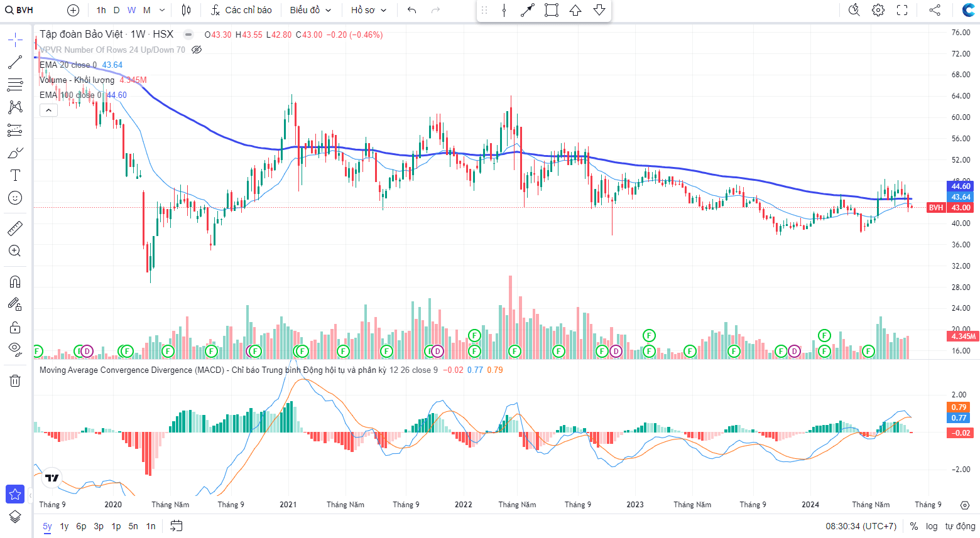980x538 pixels.
Task: Share the chart
Action: tap(935, 10)
